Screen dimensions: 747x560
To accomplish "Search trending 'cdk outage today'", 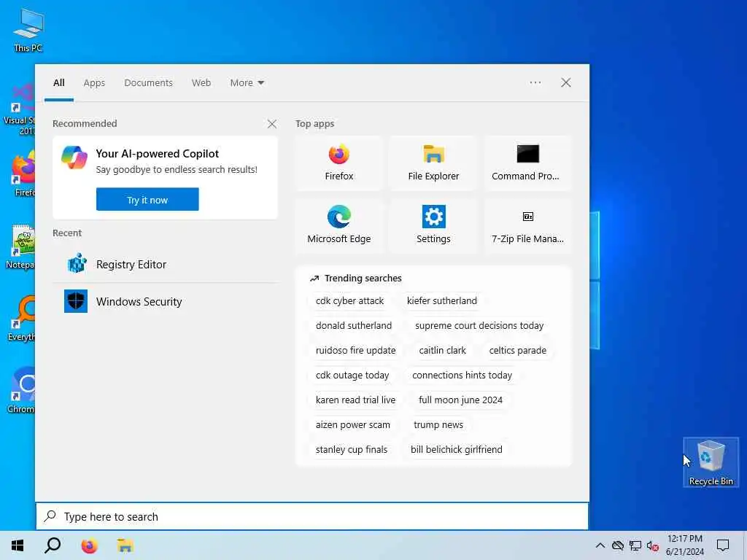I will point(352,376).
